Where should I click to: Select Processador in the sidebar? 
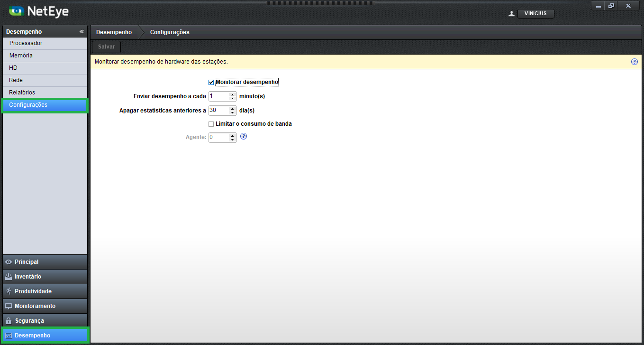(26, 43)
